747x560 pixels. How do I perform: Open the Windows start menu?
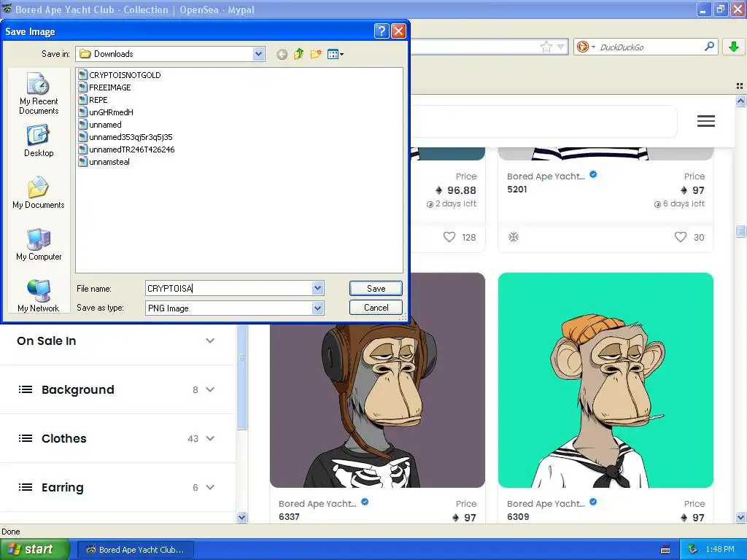pyautogui.click(x=34, y=549)
